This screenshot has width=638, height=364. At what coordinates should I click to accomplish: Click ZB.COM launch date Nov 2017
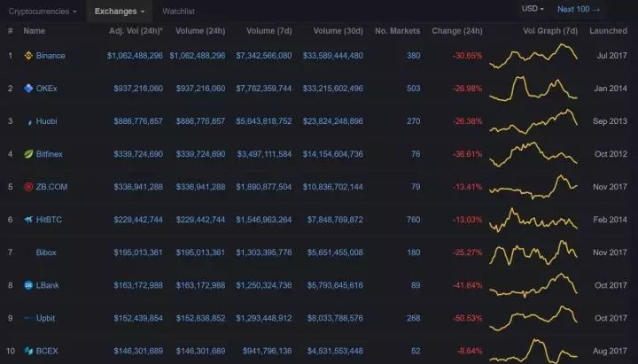click(610, 187)
